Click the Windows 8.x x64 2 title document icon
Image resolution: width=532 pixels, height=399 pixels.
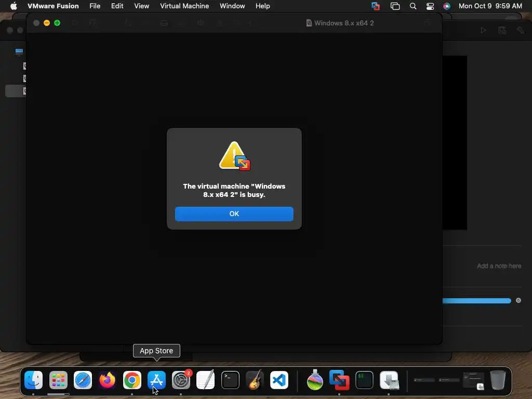(x=309, y=23)
